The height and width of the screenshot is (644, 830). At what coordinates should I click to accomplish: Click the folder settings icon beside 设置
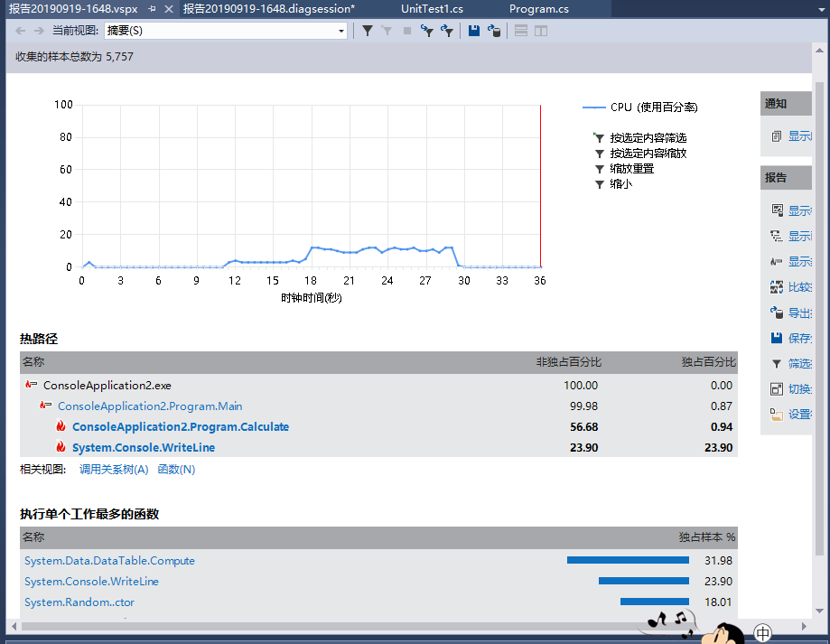[x=777, y=415]
